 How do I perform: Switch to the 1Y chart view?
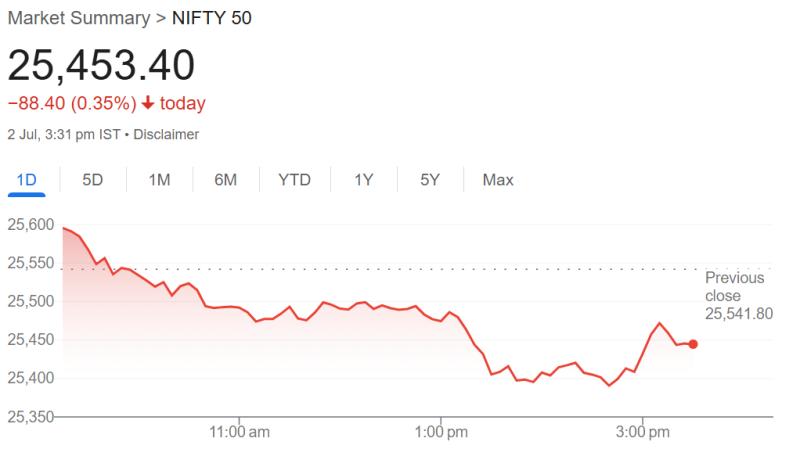tap(363, 180)
